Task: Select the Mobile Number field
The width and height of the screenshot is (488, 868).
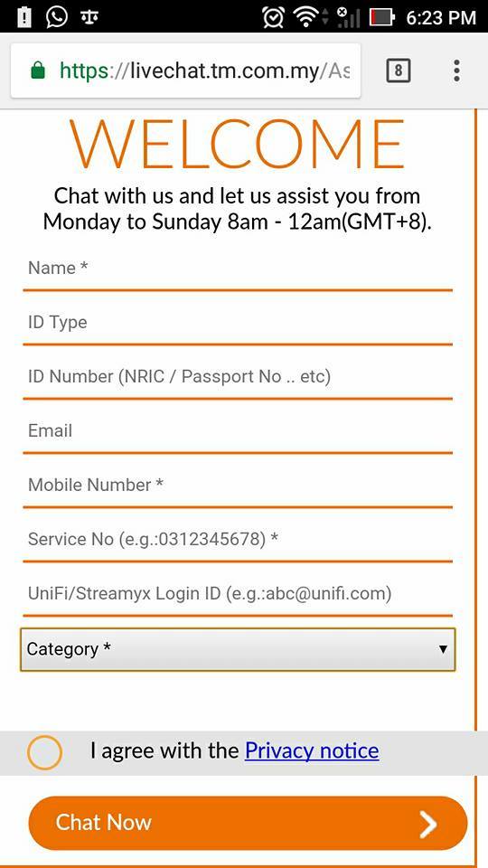Action: (x=238, y=486)
